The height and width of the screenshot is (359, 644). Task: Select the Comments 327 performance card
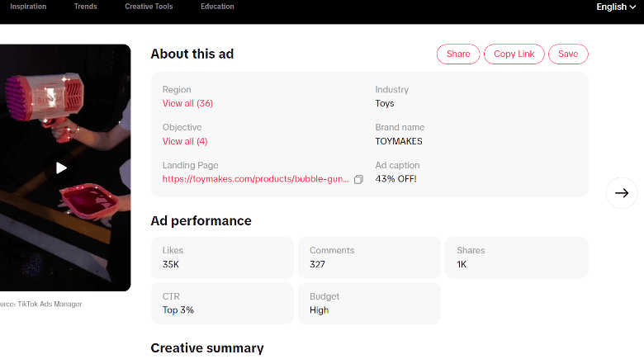(369, 257)
